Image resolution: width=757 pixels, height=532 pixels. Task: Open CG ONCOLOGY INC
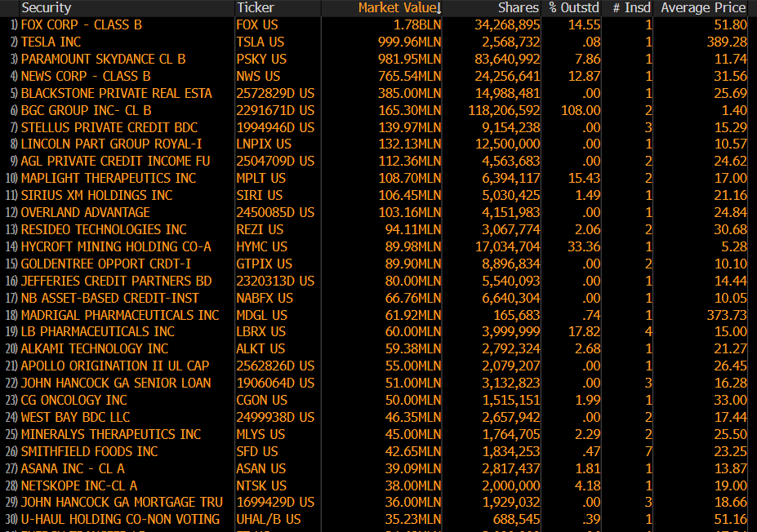[x=74, y=401]
